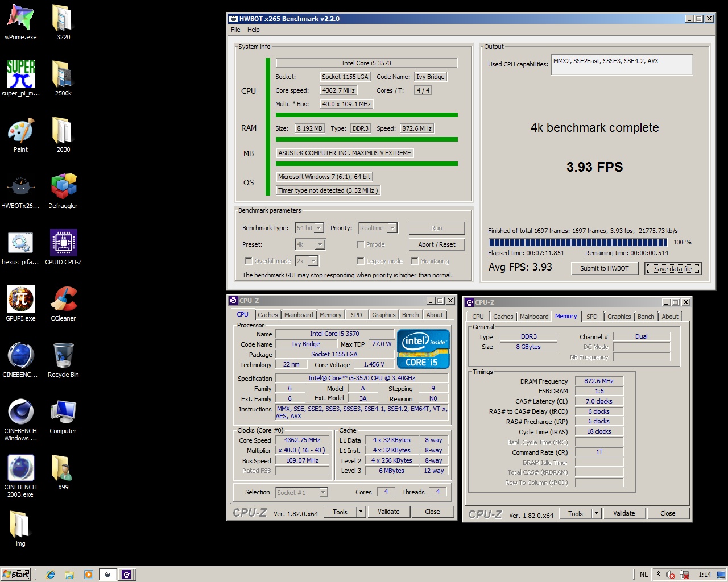The image size is (728, 582).
Task: Switch to Mainboard tab in left CPU-Z
Action: coord(299,315)
